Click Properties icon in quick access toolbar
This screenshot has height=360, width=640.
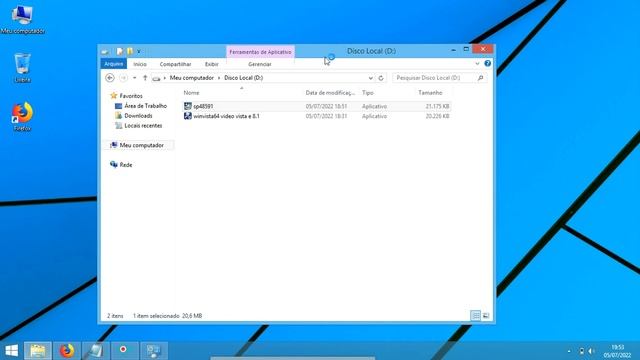pos(120,51)
